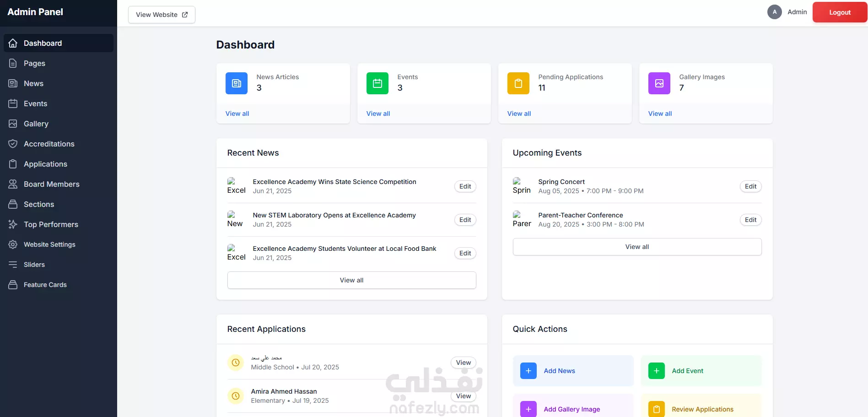Screen dimensions: 868x417
Task: Click the Sliders lines icon in sidebar
Action: click(13, 265)
